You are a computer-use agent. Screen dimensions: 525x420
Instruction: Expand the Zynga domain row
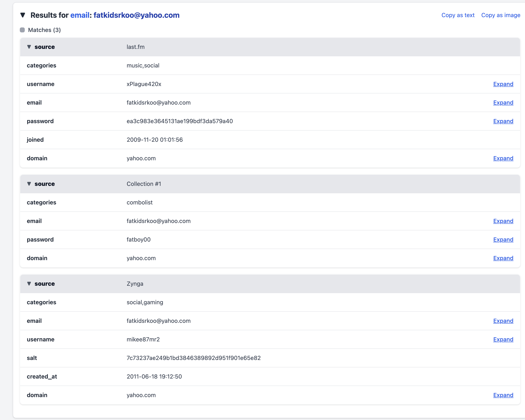coord(503,395)
